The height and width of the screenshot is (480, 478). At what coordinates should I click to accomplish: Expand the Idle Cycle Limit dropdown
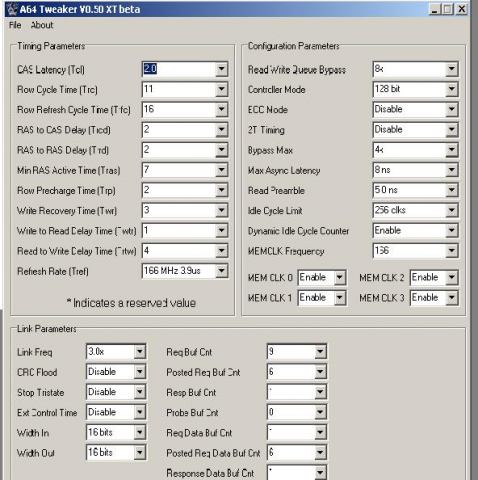451,211
